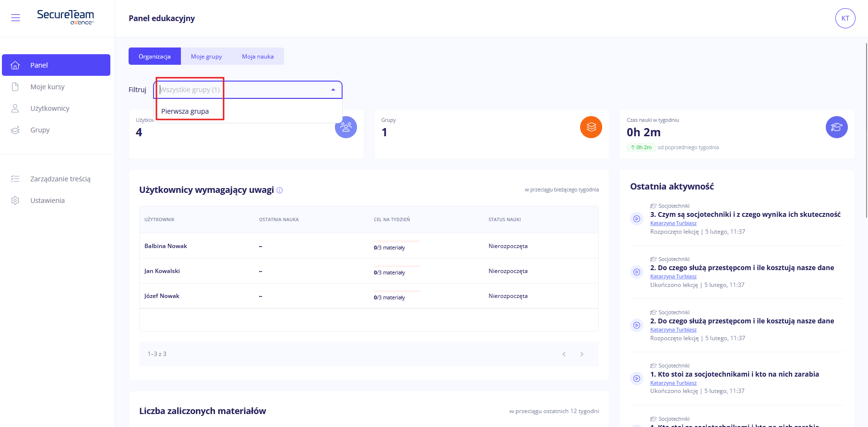Image resolution: width=868 pixels, height=427 pixels.
Task: Open Ustawienia settings page
Action: click(x=48, y=201)
